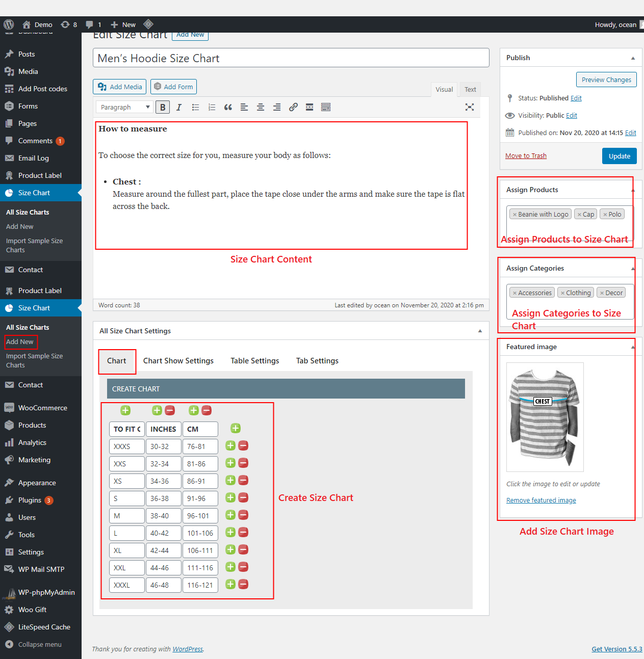Click the size chart title field
Image resolution: width=644 pixels, height=659 pixels.
[291, 58]
